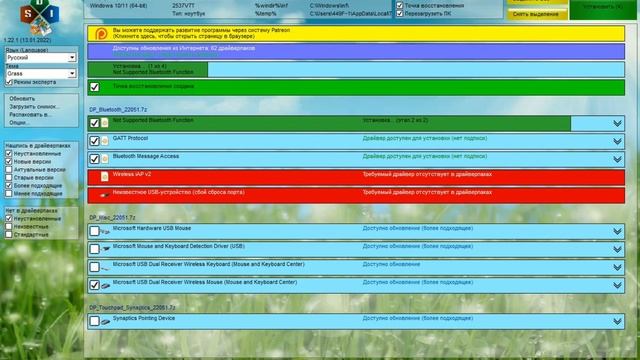This screenshot has width=640, height=360.
Task: Uncheck the restore point created checkbox in green bar
Action: pos(95,87)
